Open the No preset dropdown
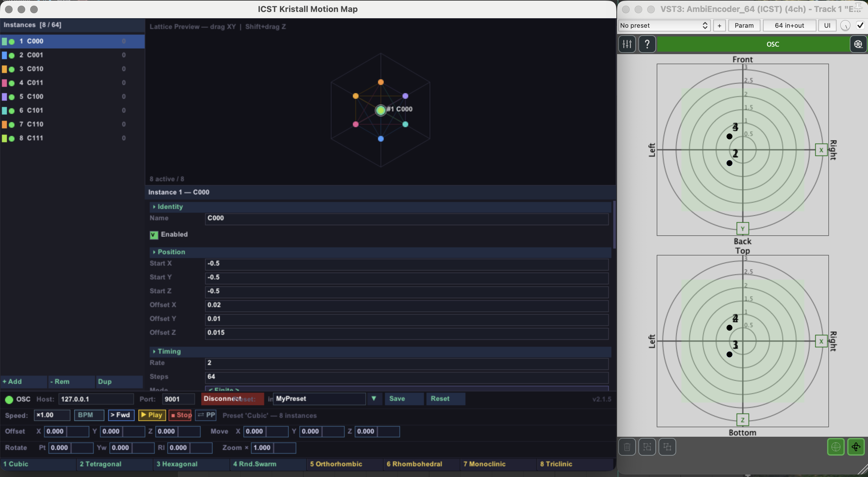This screenshot has height=477, width=868. pos(665,25)
